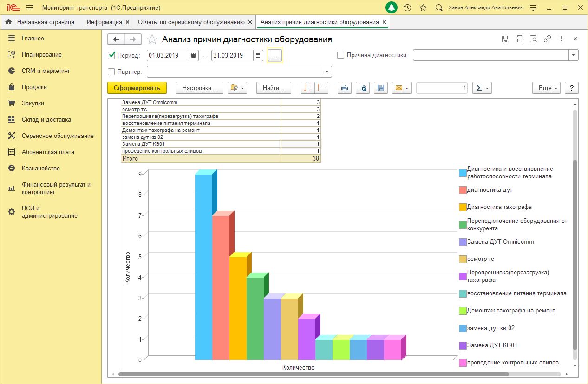Screen dimensions: 588x384
Task: Open the Причина диагностики dropdown
Action: pos(574,55)
